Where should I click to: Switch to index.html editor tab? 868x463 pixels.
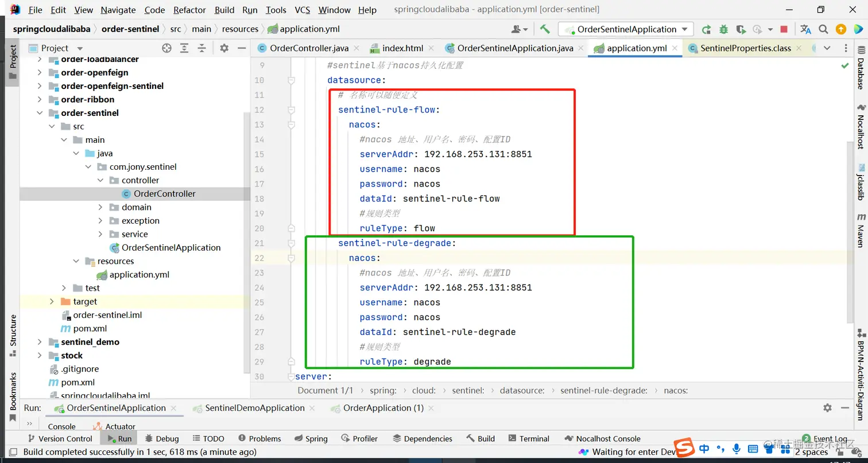tap(403, 48)
